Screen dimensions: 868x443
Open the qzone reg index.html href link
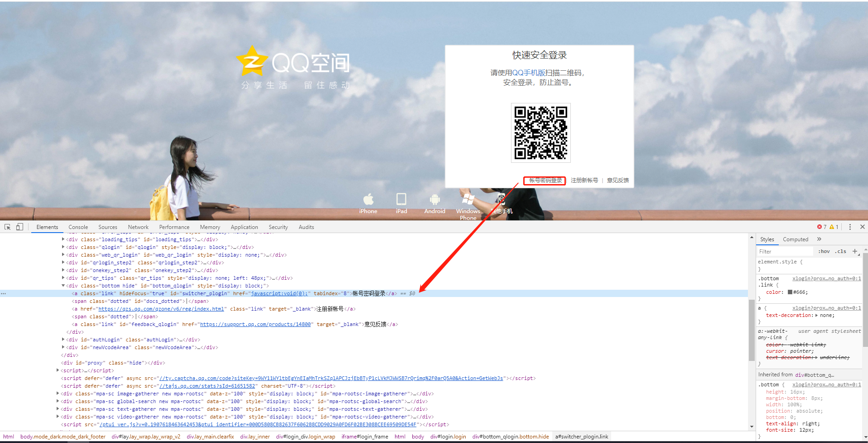pos(161,309)
